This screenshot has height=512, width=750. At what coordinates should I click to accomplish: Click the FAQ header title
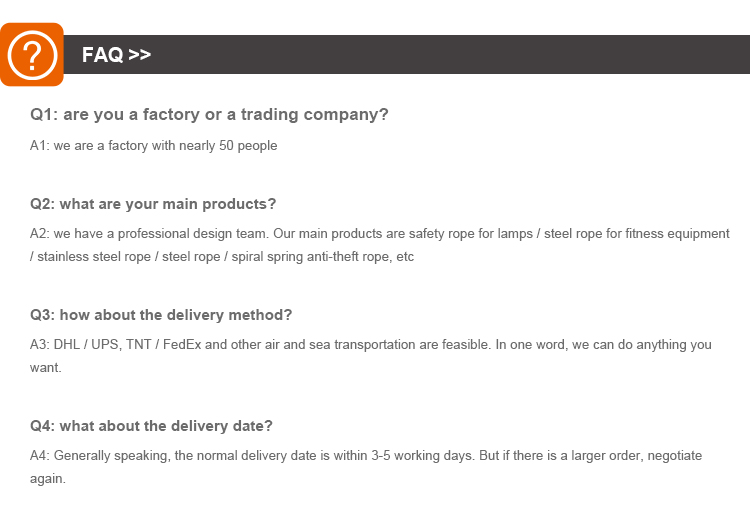click(x=103, y=54)
